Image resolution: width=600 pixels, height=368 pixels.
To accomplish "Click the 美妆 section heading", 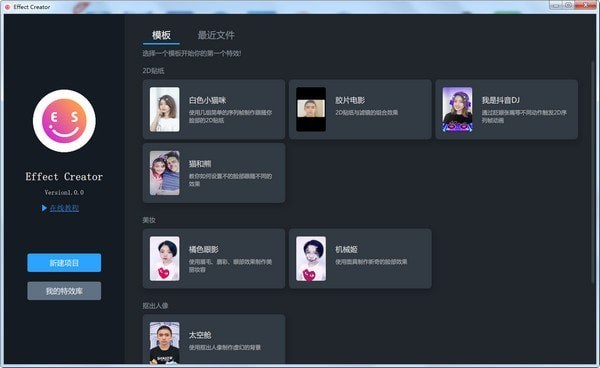I will pyautogui.click(x=149, y=220).
